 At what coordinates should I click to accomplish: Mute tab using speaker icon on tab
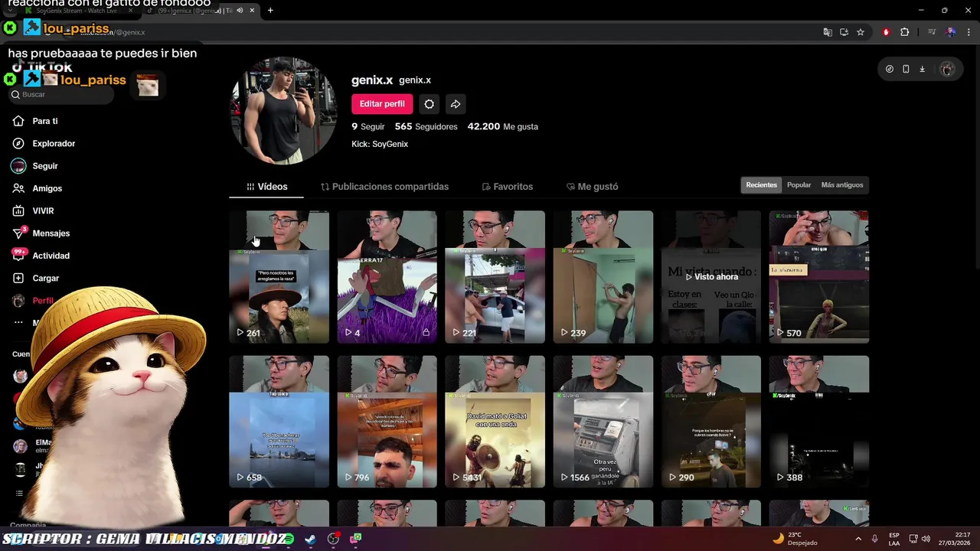point(240,11)
